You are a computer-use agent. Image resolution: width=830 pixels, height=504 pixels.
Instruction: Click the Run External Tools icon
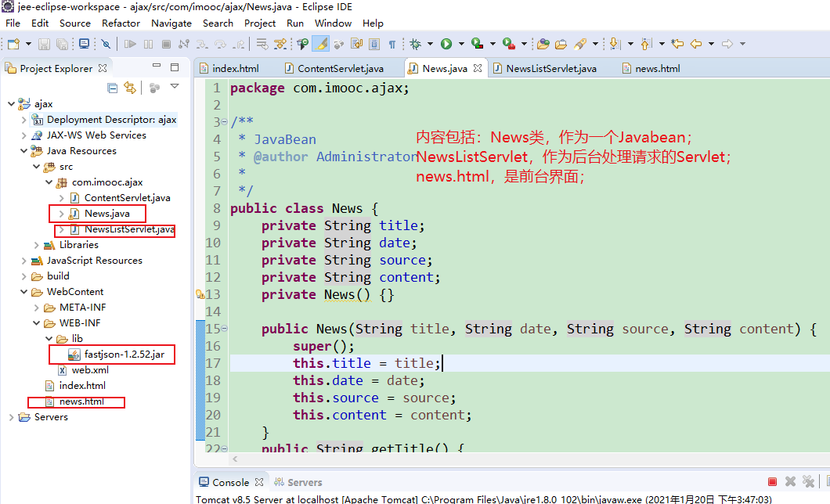pos(509,44)
